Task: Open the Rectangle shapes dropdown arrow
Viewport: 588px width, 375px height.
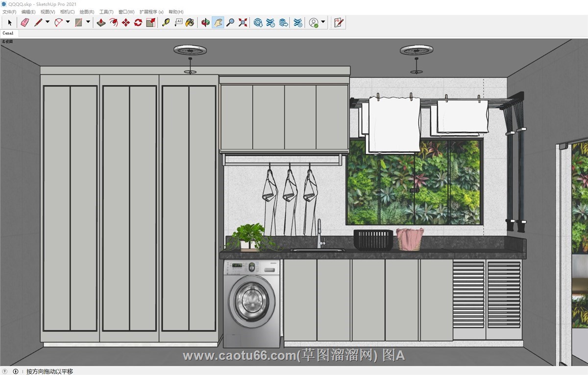Action: point(88,22)
